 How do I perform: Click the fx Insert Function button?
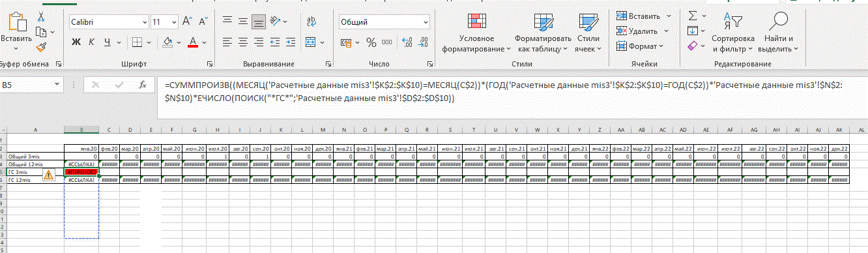click(142, 85)
